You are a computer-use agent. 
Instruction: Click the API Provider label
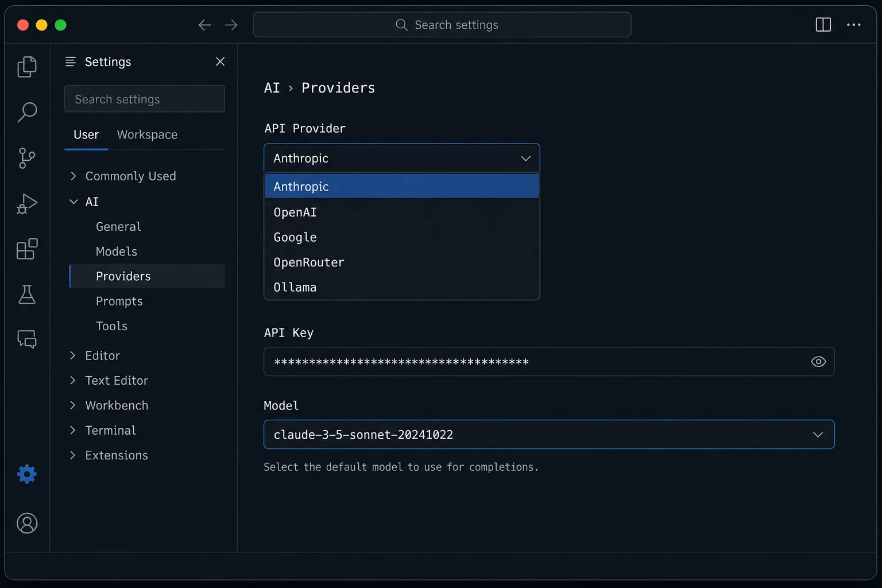305,129
